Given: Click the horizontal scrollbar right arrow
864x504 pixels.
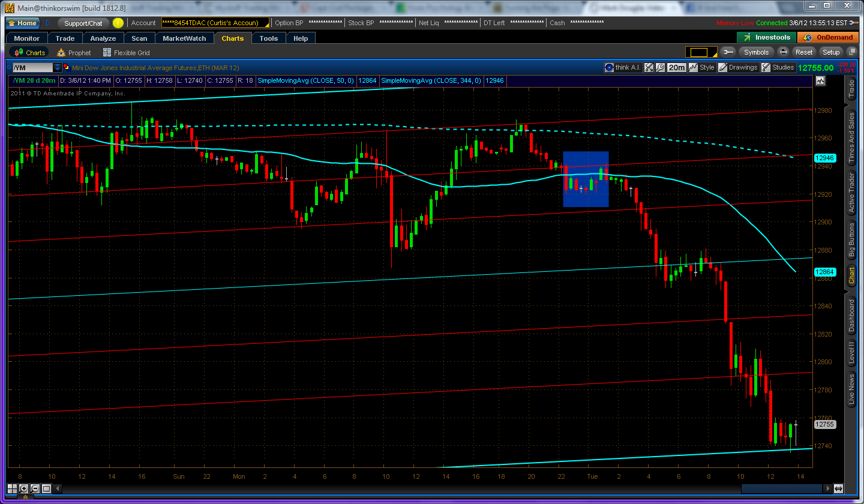Looking at the screenshot, I should [829, 488].
